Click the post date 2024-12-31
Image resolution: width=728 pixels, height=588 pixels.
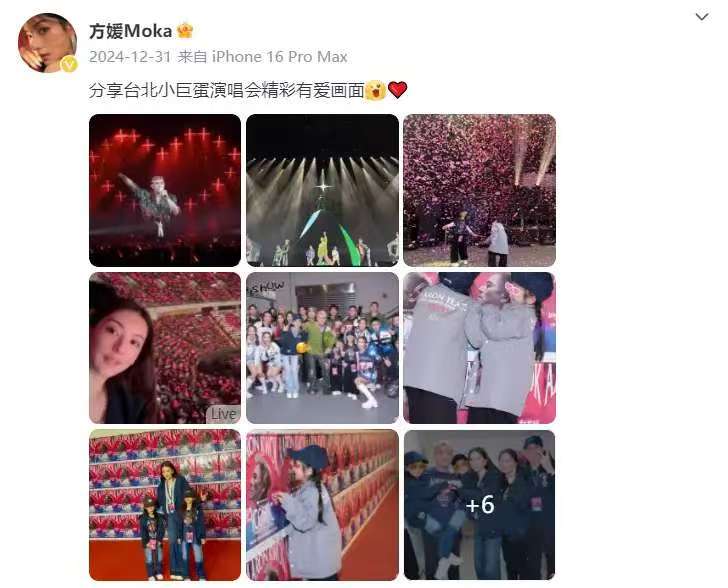point(130,57)
